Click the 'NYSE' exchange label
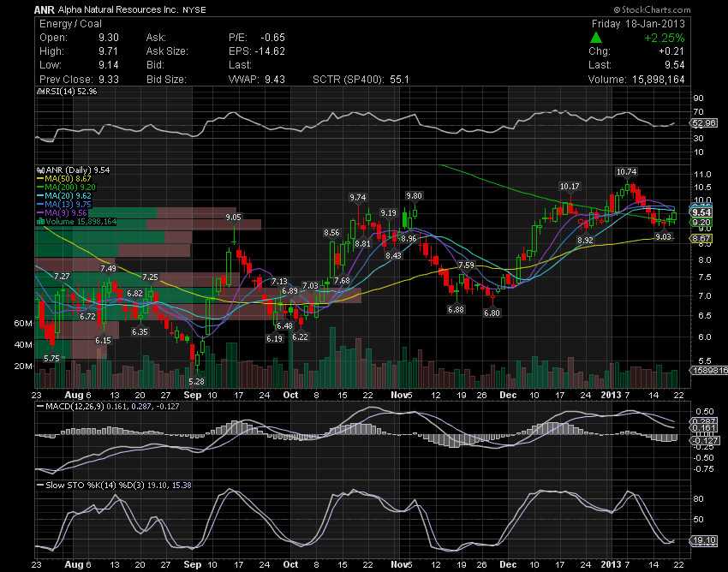 pyautogui.click(x=194, y=9)
